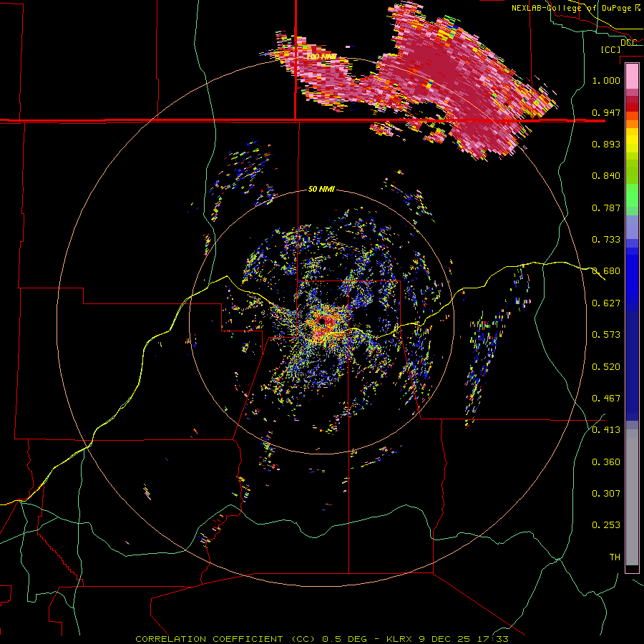The image size is (644, 644).
Task: Pick the gray band on color bar
Action: 632,497
